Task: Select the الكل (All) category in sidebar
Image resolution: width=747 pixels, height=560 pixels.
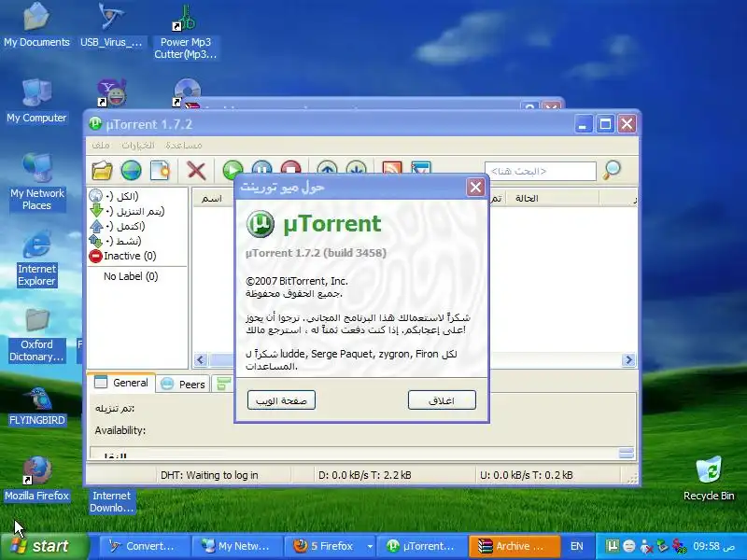Action: point(114,196)
